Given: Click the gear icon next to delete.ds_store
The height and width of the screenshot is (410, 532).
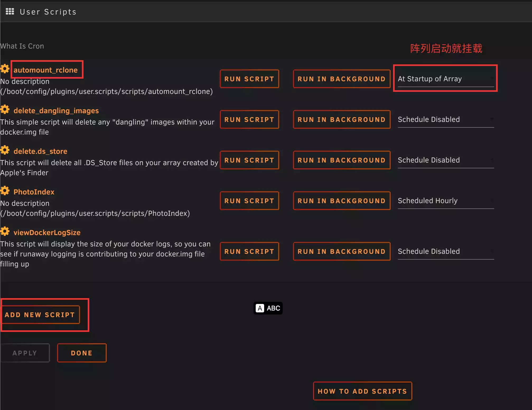Looking at the screenshot, I should (x=5, y=150).
